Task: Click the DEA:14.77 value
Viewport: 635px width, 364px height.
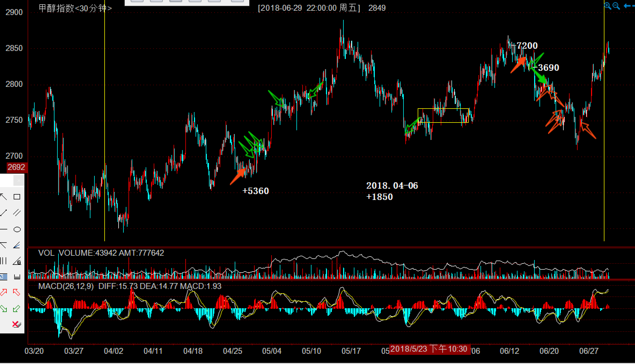Action: (159, 286)
